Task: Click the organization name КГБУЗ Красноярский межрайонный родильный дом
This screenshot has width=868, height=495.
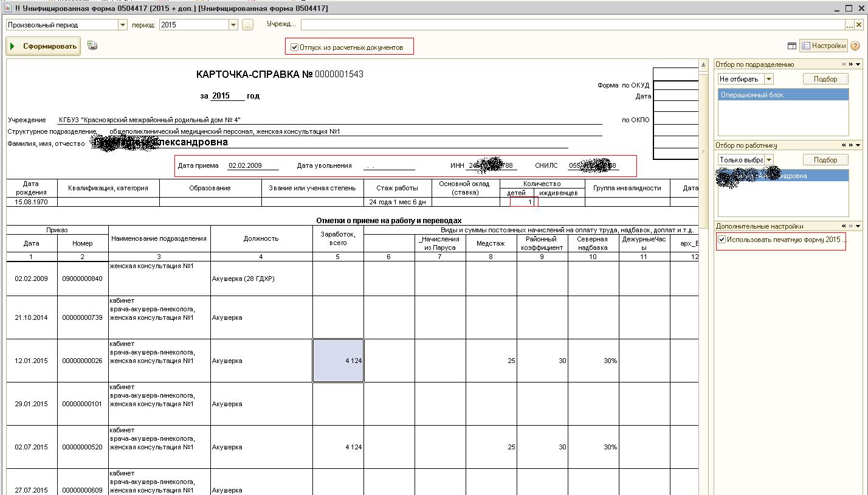Action: tap(150, 120)
